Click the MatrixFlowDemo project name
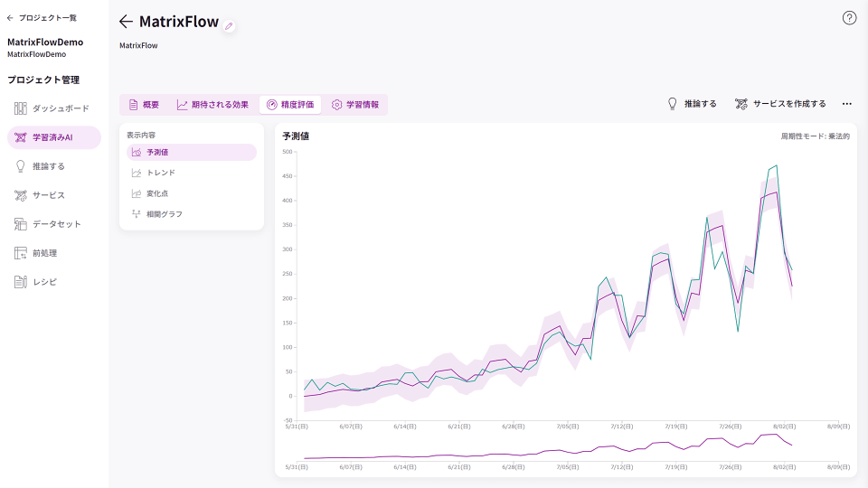This screenshot has height=488, width=868. coord(45,42)
